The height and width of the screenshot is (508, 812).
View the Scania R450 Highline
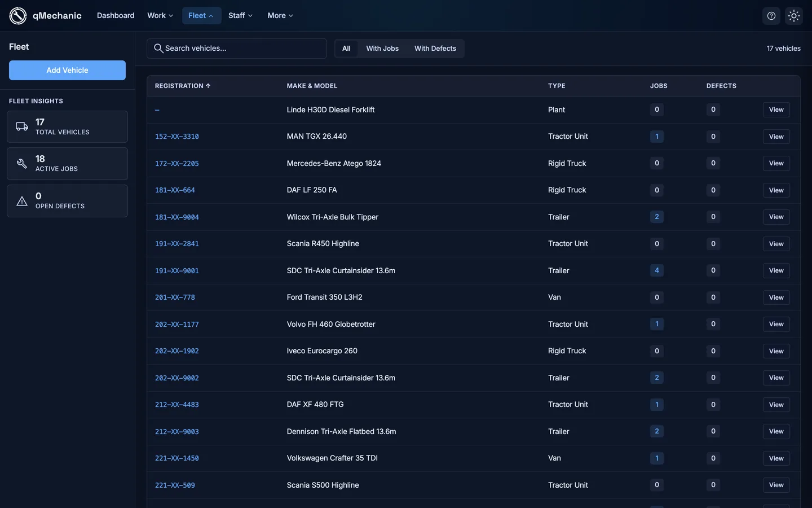click(776, 244)
